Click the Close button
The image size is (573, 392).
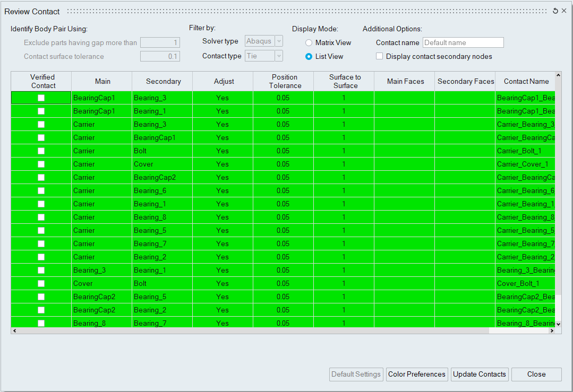536,374
